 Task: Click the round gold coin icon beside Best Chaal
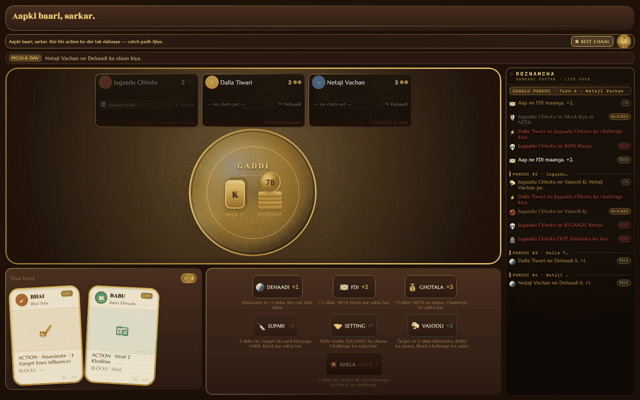click(x=624, y=41)
